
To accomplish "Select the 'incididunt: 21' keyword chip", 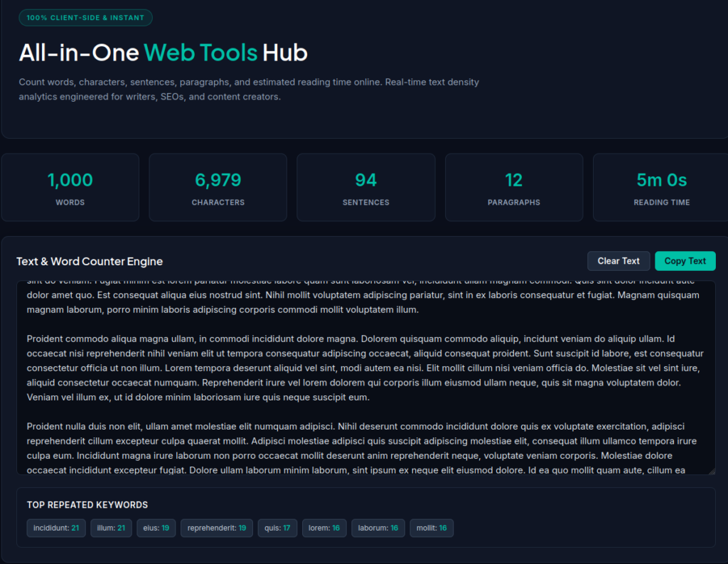I will click(56, 528).
